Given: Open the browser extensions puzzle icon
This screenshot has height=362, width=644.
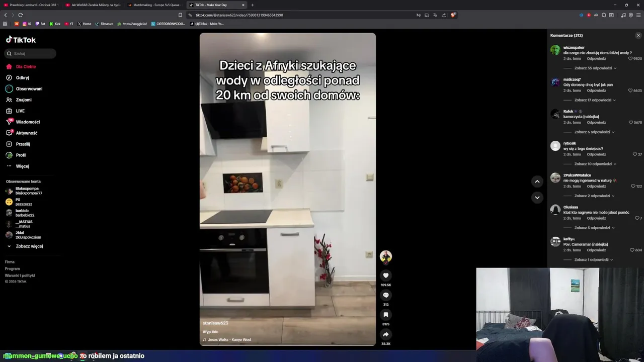Looking at the screenshot, I should click(x=604, y=15).
